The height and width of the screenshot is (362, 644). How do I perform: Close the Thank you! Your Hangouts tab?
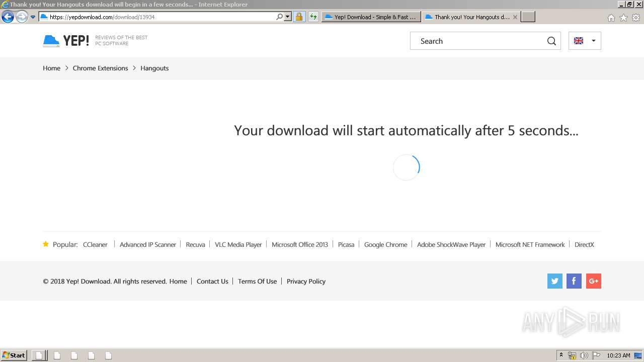[x=515, y=17]
